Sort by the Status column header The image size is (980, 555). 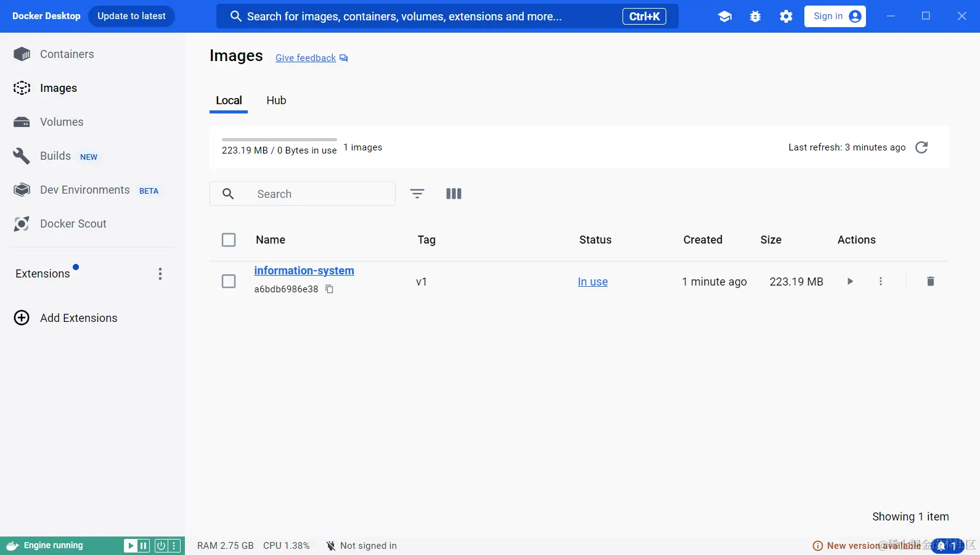pyautogui.click(x=595, y=240)
